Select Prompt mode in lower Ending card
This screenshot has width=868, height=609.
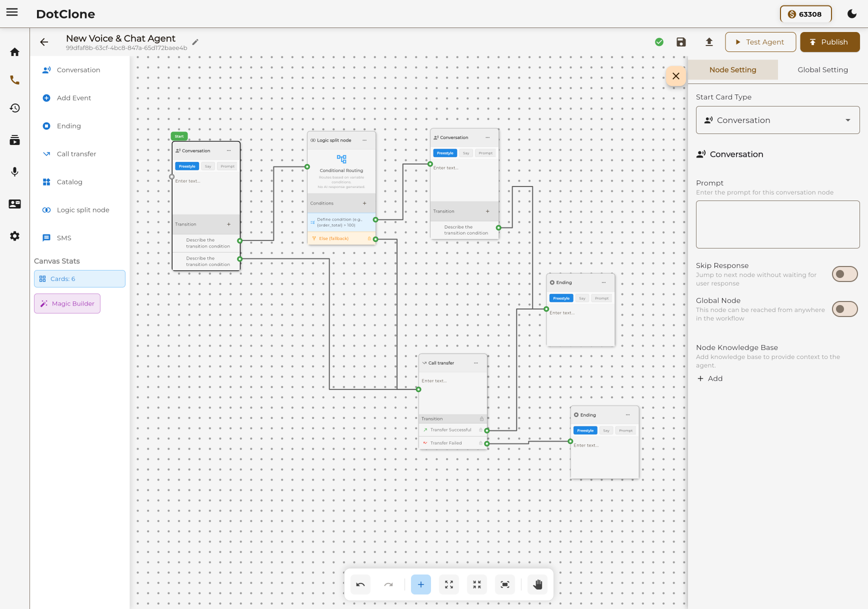626,430
